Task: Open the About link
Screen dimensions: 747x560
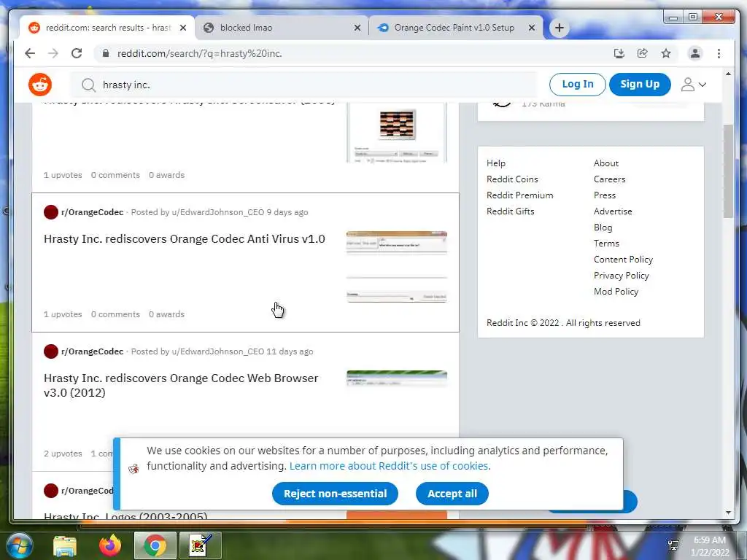Action: pos(606,163)
